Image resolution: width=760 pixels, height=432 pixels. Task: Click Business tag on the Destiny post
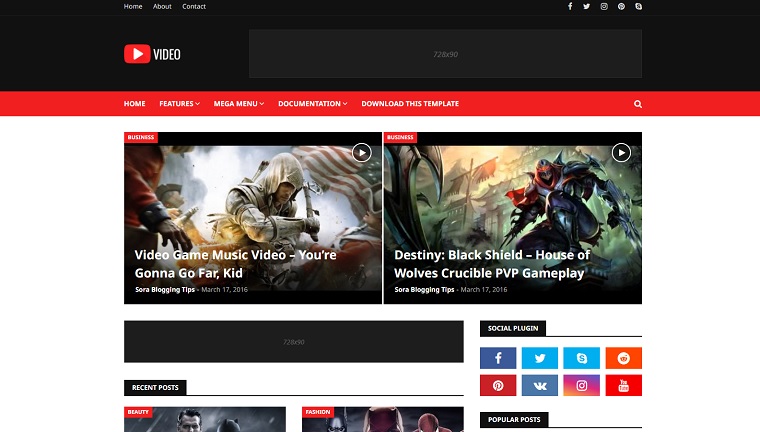point(400,137)
